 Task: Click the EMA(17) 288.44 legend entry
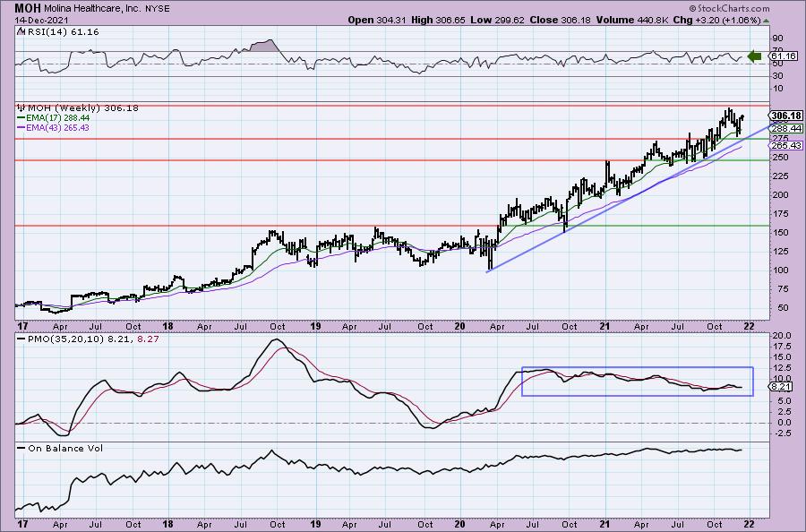click(53, 118)
